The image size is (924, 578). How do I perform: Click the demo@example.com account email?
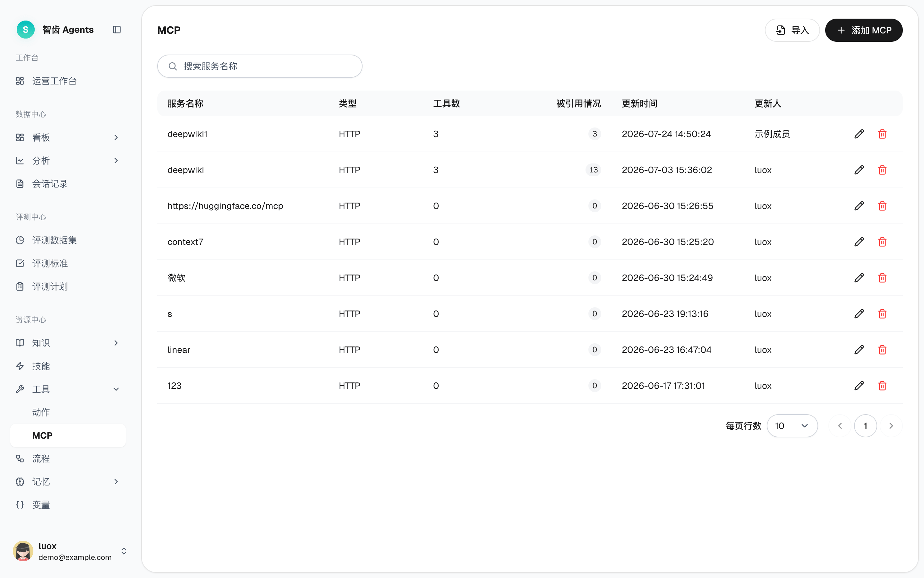point(75,557)
